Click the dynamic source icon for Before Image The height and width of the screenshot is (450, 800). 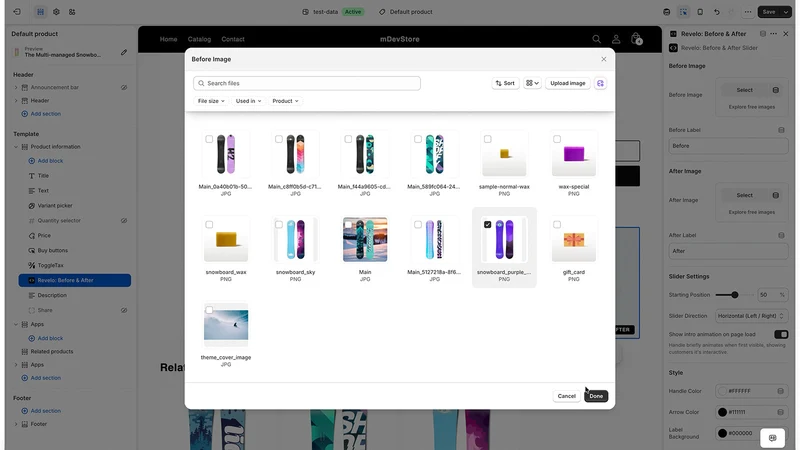pos(776,90)
